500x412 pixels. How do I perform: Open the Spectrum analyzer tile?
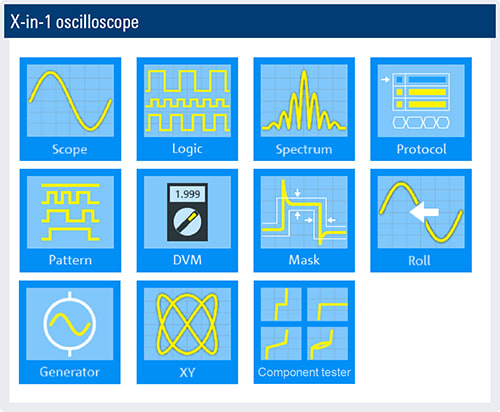pyautogui.click(x=304, y=109)
